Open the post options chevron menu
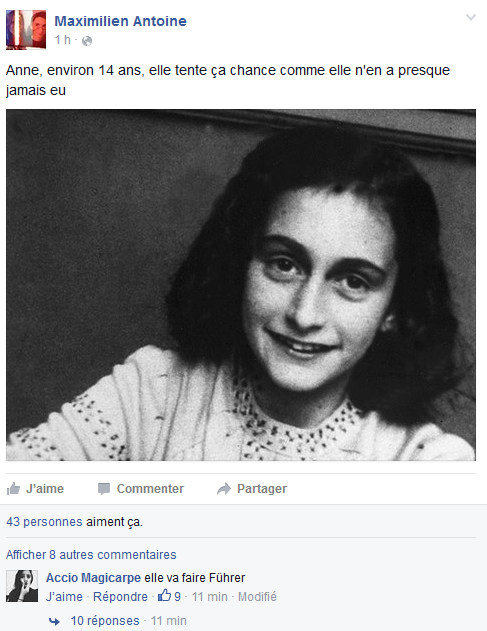This screenshot has width=487, height=631. [x=470, y=17]
